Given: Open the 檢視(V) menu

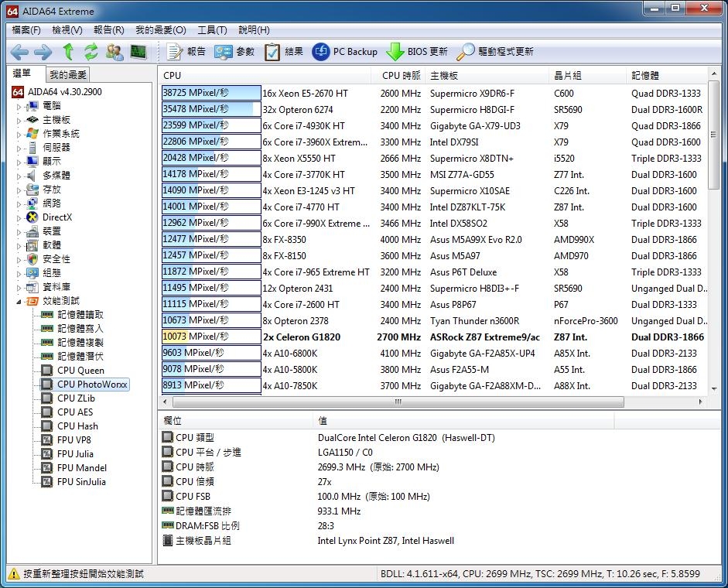Looking at the screenshot, I should 67,30.
